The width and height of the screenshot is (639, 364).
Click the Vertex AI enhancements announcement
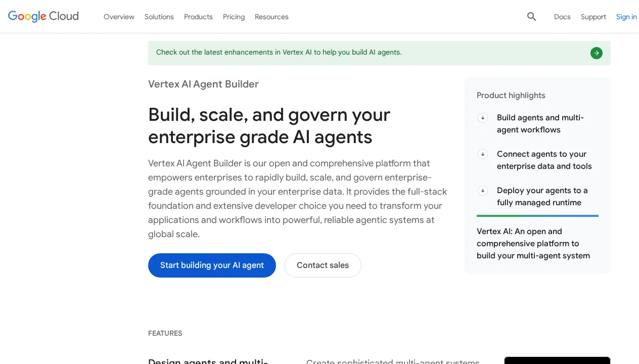pyautogui.click(x=279, y=52)
